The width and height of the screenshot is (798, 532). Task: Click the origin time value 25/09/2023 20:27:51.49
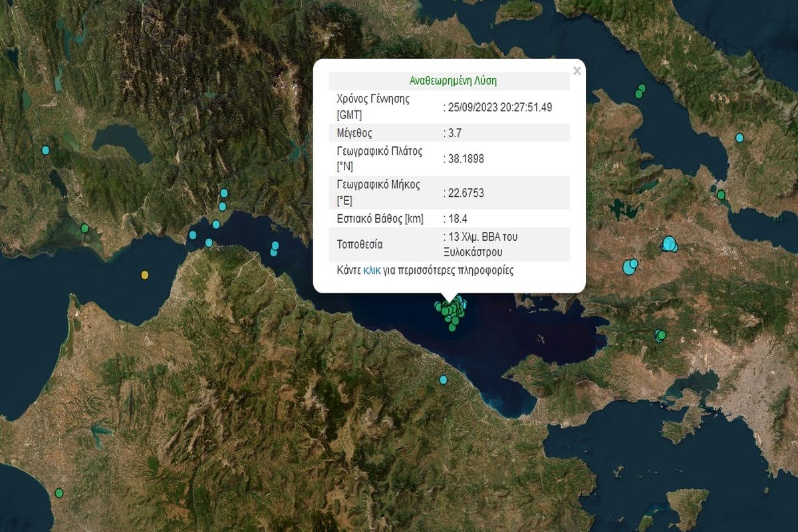[x=500, y=106]
